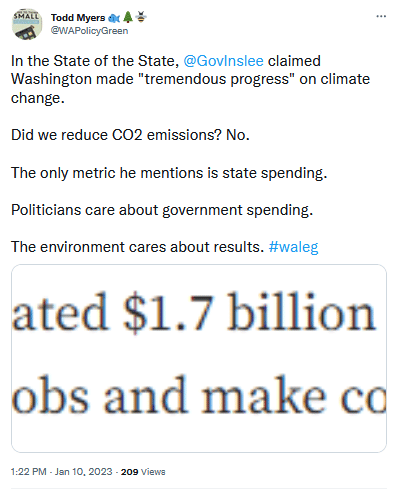Viewport: 396px width, 491px height.
Task: Open the attached image preview
Action: [x=199, y=358]
